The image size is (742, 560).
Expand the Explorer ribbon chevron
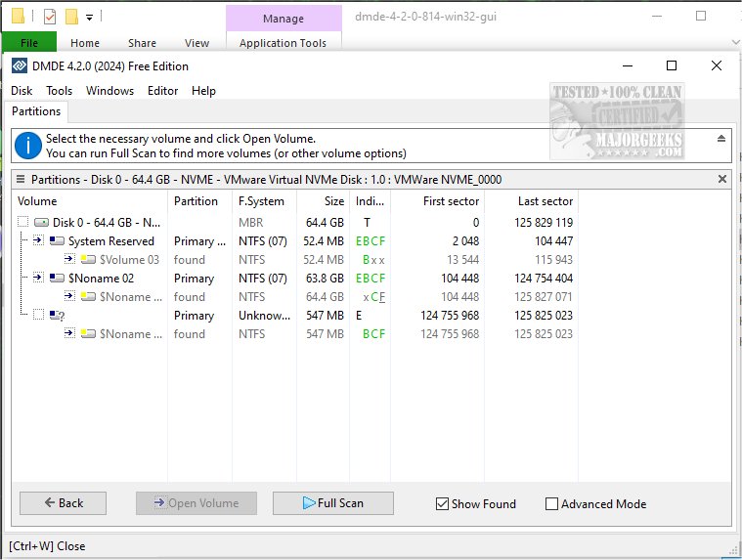[x=735, y=43]
